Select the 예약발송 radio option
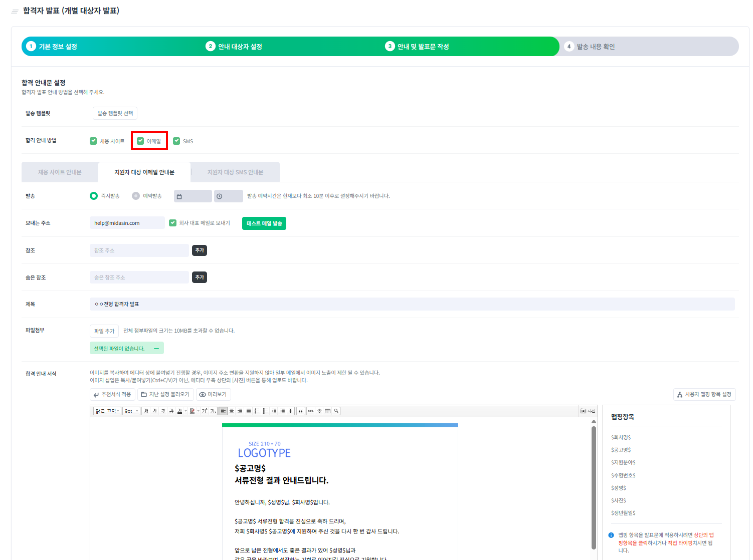Screen dimensions: 753x560 [x=136, y=196]
